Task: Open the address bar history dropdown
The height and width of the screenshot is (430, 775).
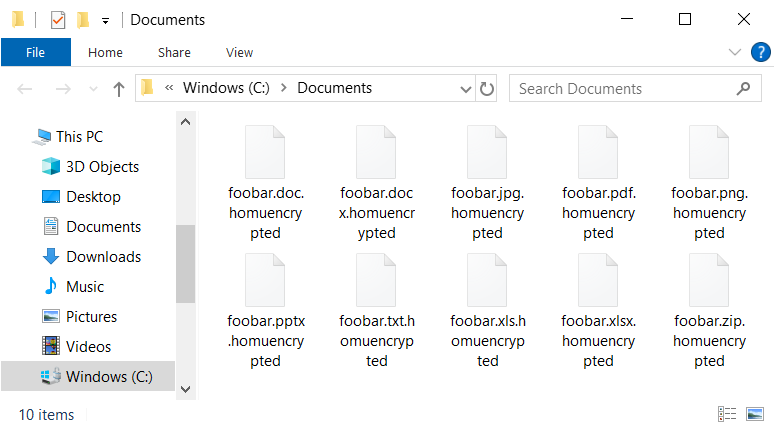Action: pyautogui.click(x=466, y=89)
